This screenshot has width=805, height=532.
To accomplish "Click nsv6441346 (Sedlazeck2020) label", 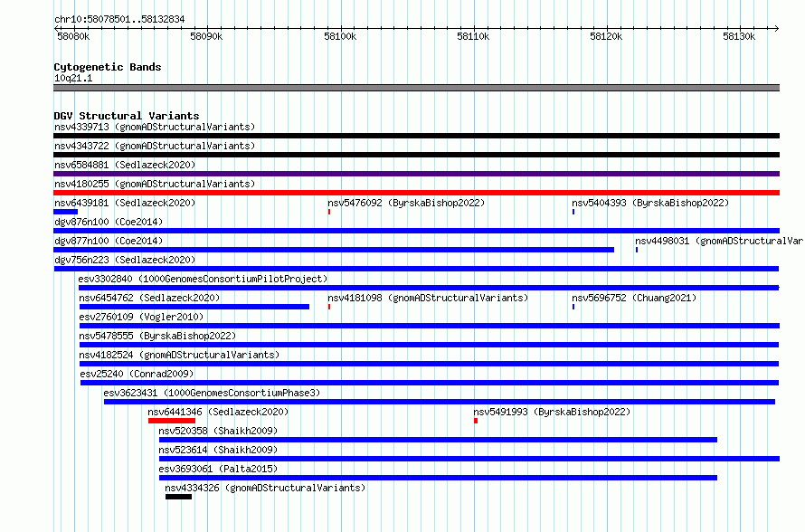I will tap(218, 412).
